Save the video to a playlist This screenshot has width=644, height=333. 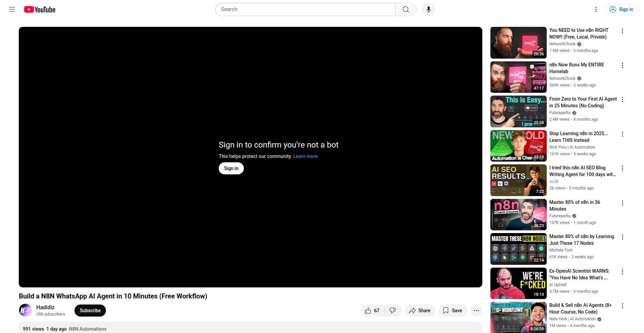(x=452, y=311)
